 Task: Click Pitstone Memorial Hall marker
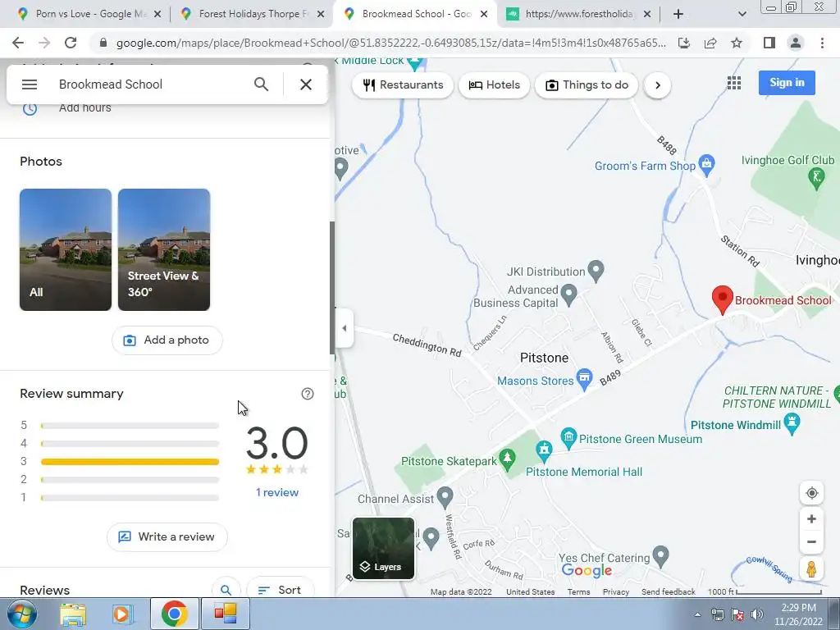point(545,450)
